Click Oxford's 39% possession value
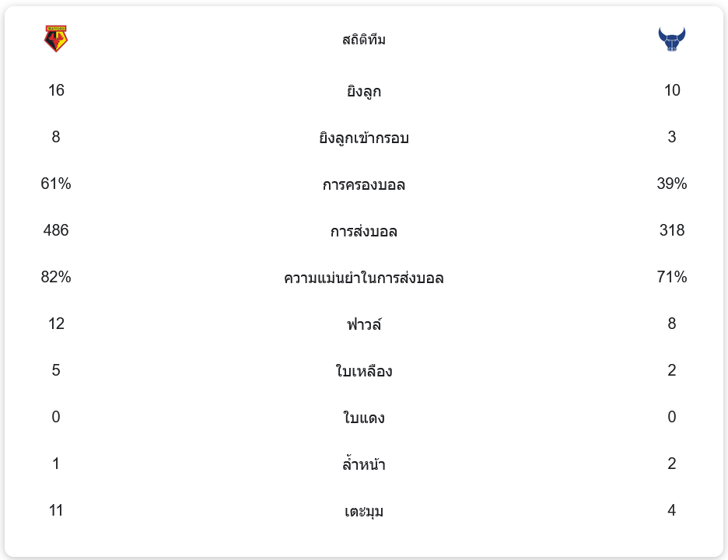The height and width of the screenshot is (560, 728). coord(672,184)
